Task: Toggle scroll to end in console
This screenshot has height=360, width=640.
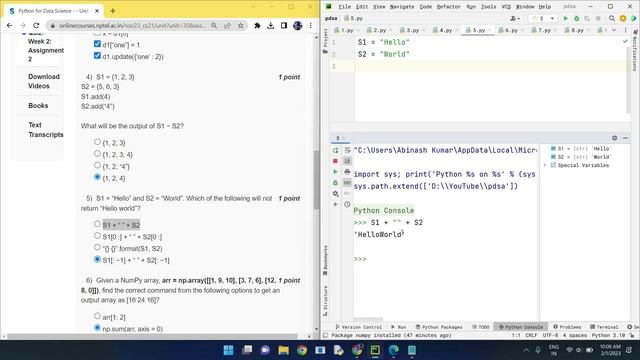Action: click(x=347, y=161)
